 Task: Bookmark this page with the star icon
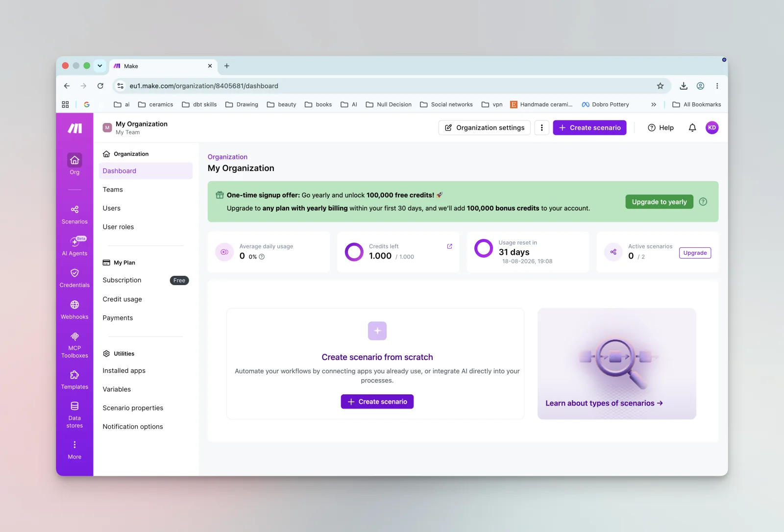[x=661, y=86]
